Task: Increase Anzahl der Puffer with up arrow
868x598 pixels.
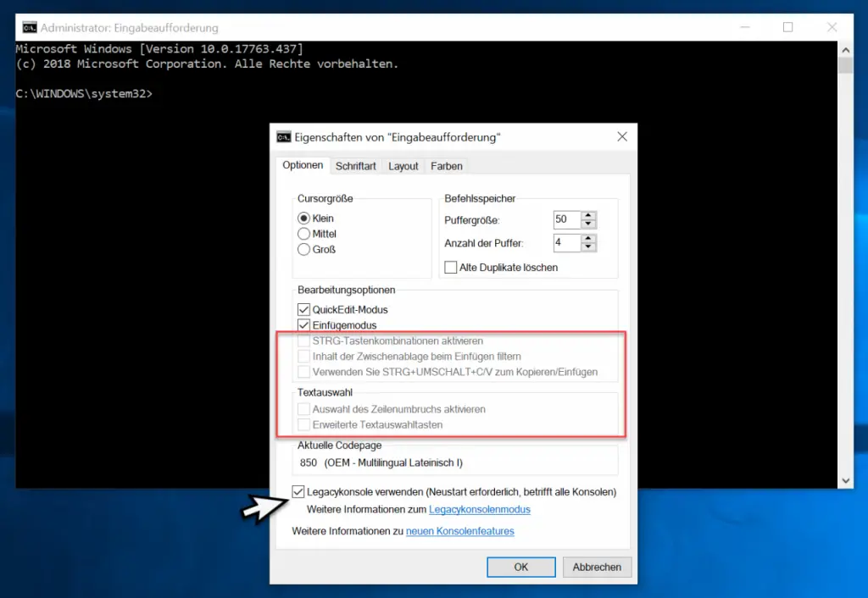Action: pos(589,239)
